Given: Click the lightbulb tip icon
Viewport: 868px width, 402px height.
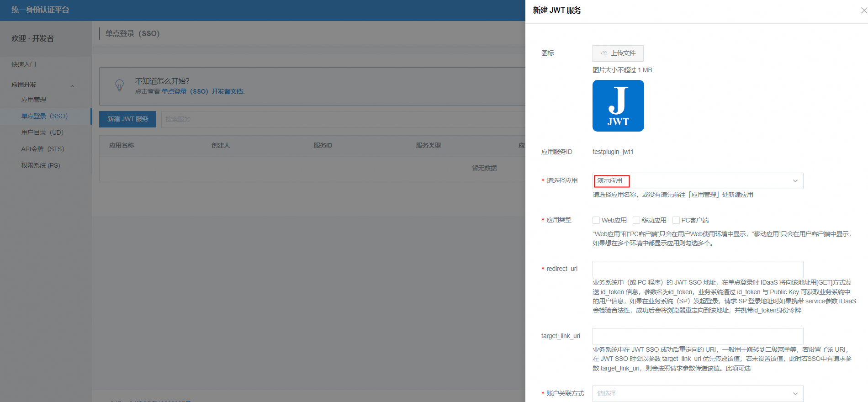Looking at the screenshot, I should pos(120,85).
